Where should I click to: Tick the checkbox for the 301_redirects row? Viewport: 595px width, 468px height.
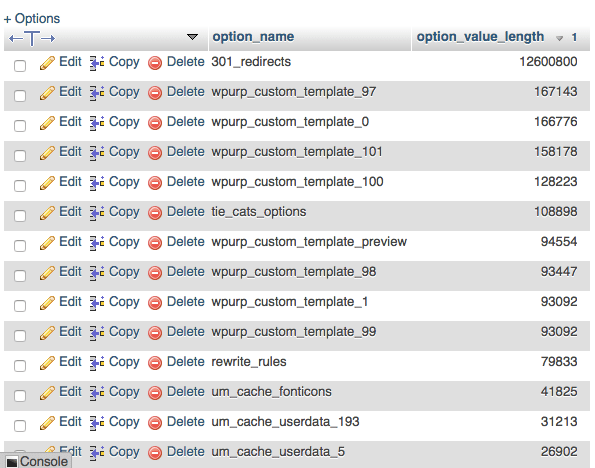tap(20, 66)
